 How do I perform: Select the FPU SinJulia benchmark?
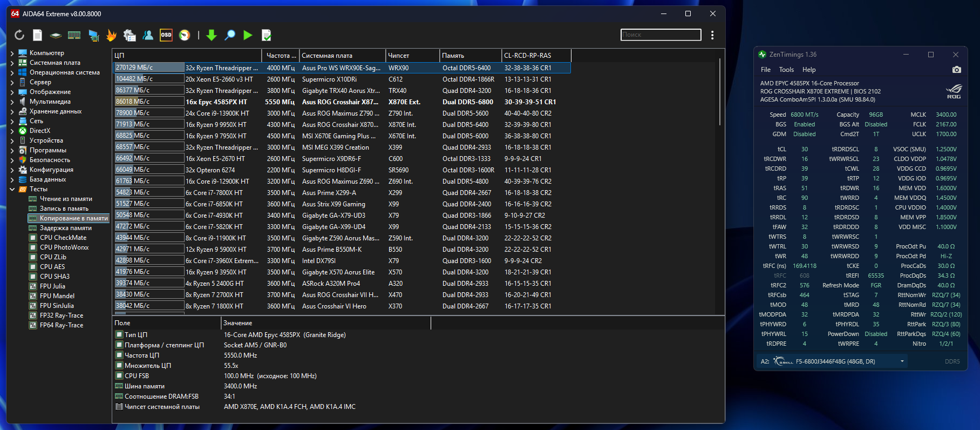pos(57,306)
